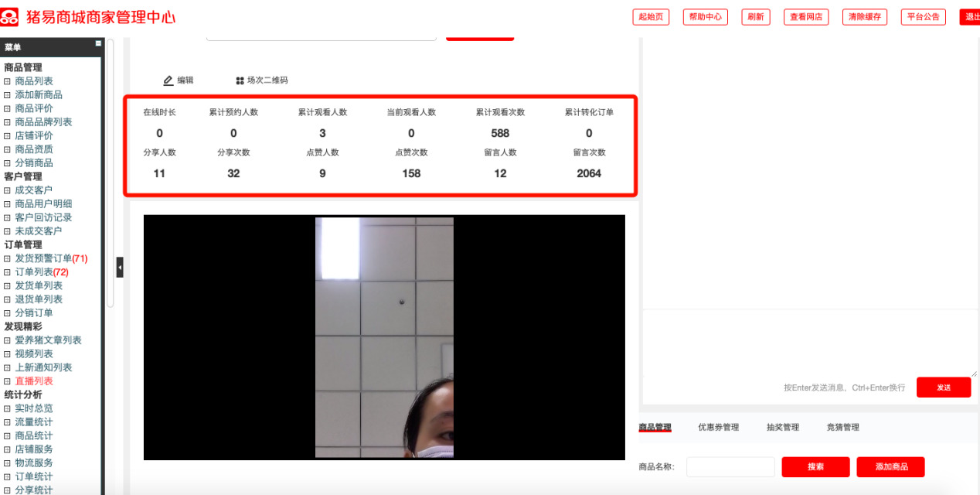Click the 刷新 button
The image size is (980, 495).
coord(756,17)
